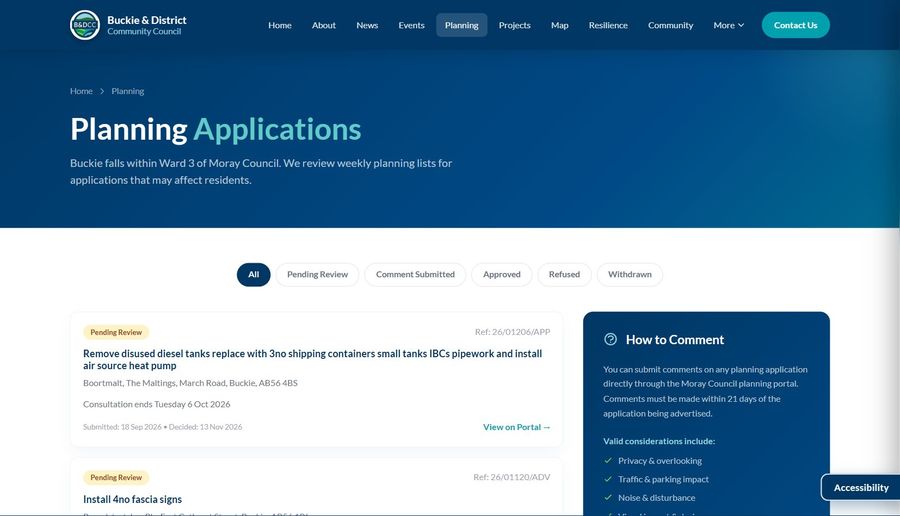Click Submitted: 18 Sep 2026 date text

click(x=122, y=427)
